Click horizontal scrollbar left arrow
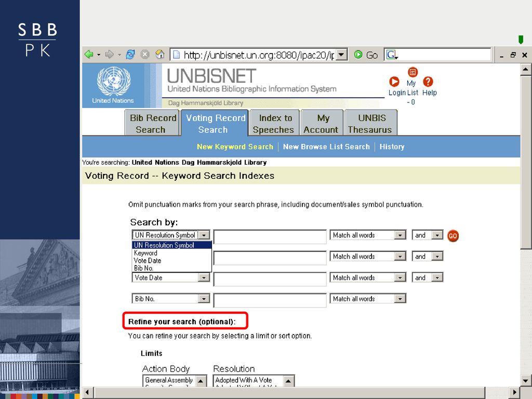The image size is (532, 399). coord(87,392)
